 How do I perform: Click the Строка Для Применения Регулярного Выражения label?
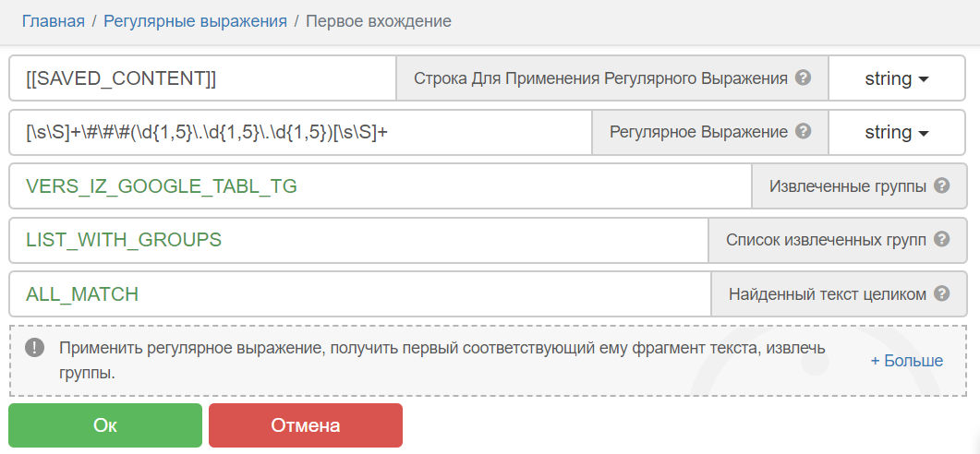pyautogui.click(x=600, y=78)
